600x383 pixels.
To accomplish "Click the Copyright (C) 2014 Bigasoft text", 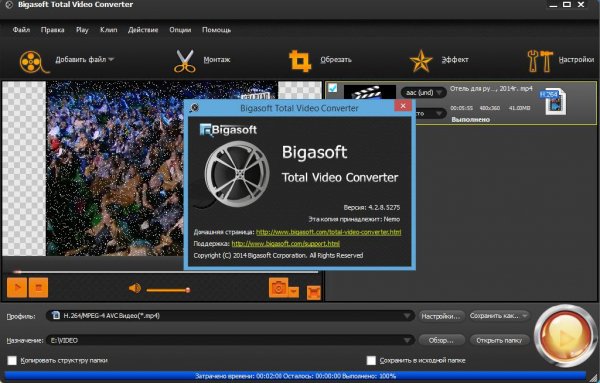I will pos(278,255).
